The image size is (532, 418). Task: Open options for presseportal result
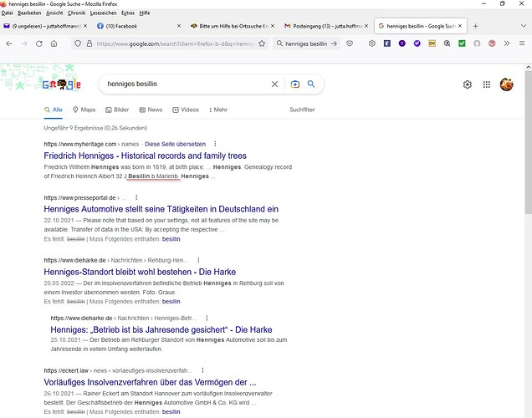tap(136, 197)
